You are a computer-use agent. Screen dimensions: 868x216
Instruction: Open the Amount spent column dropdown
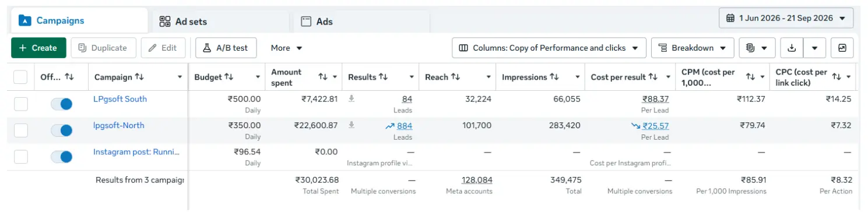pos(335,77)
